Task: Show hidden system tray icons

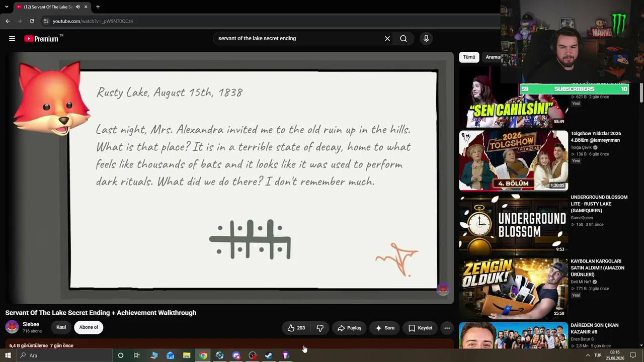Action: (x=588, y=355)
